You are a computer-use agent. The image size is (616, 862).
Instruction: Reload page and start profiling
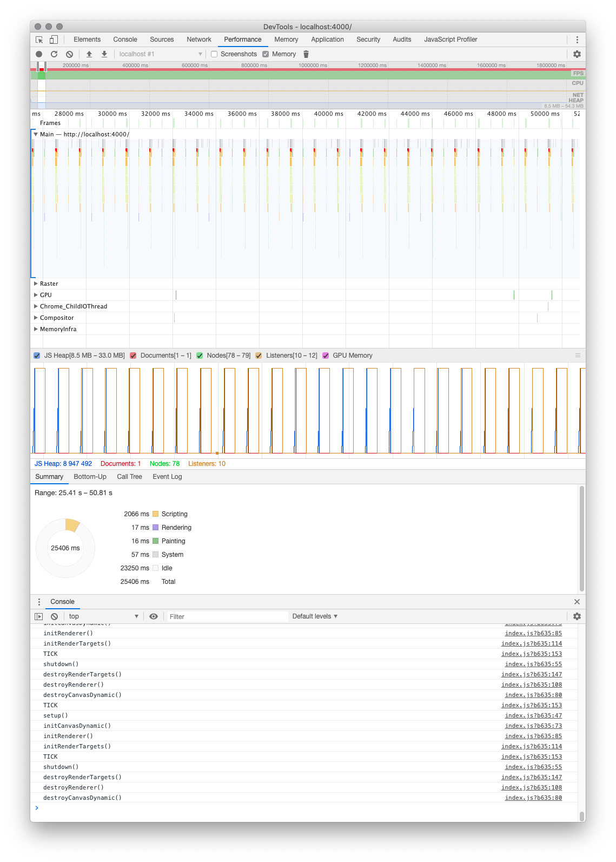pos(54,54)
